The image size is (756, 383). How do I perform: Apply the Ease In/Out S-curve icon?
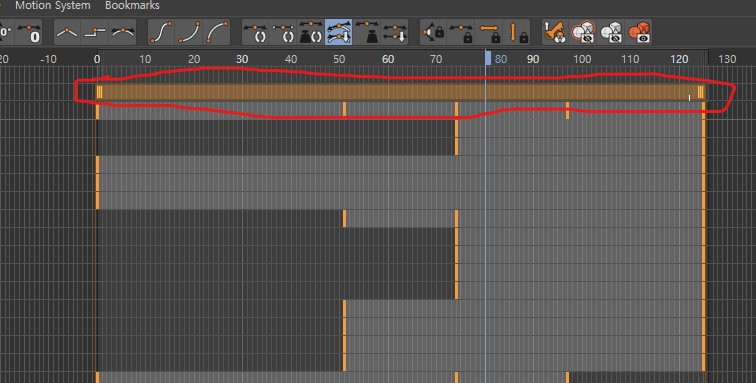point(161,33)
